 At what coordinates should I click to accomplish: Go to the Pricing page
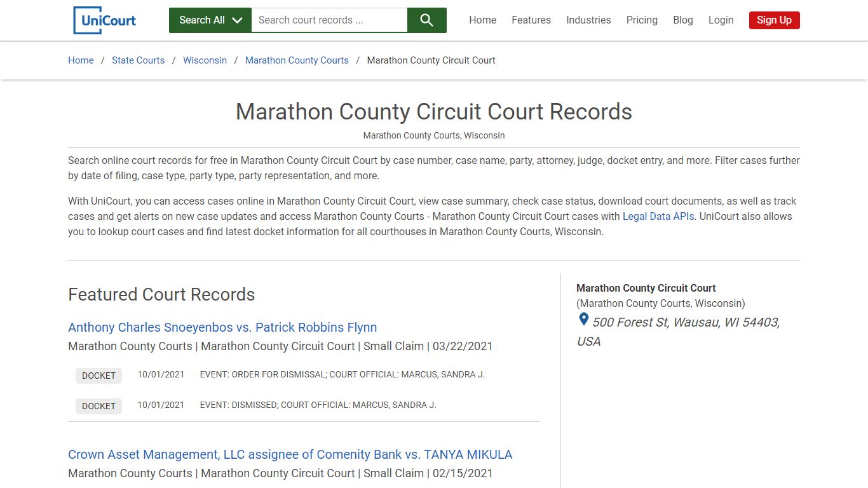[642, 20]
